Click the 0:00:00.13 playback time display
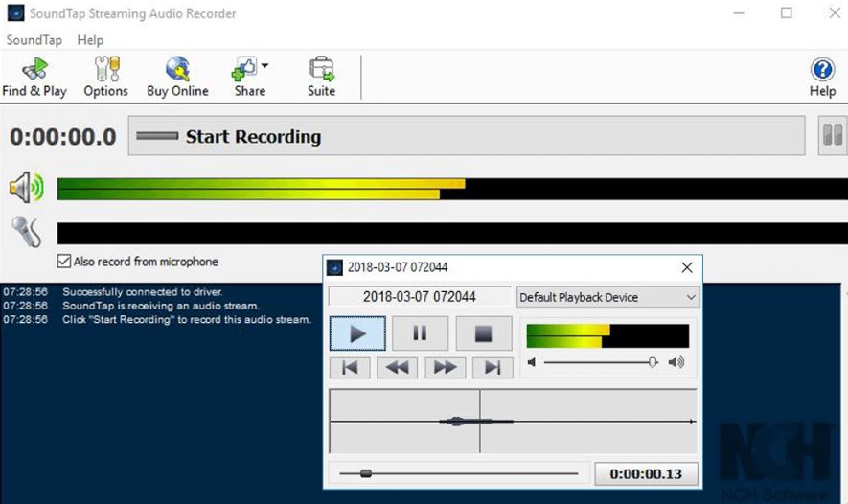The height and width of the screenshot is (504, 848). [x=646, y=474]
